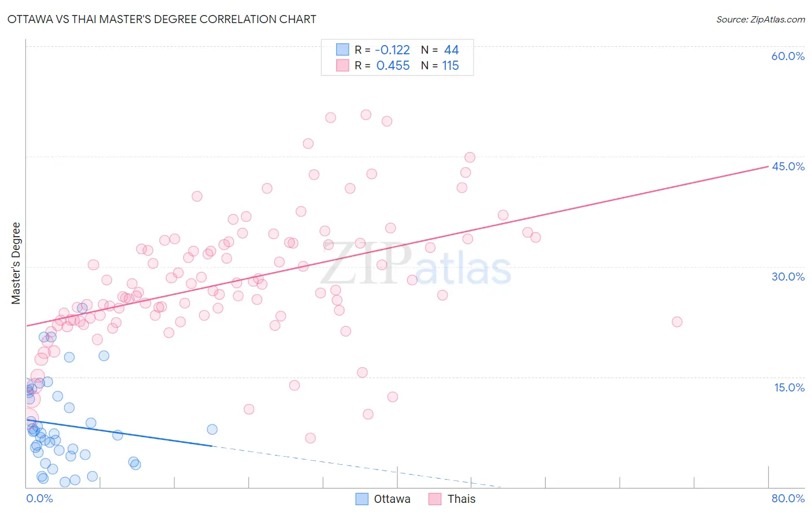The image size is (812, 515).
Task: Click the Master's Degree axis title
Action: [16, 263]
